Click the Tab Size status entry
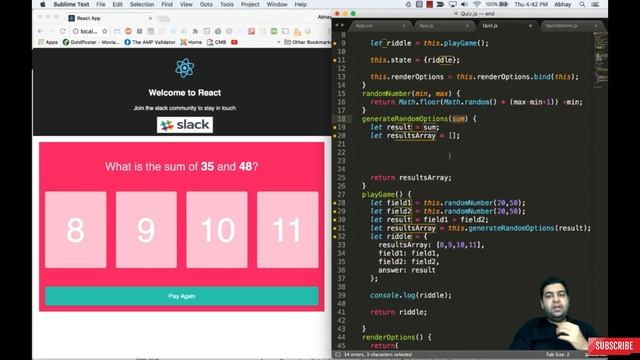This screenshot has height=360, width=640. [x=558, y=354]
